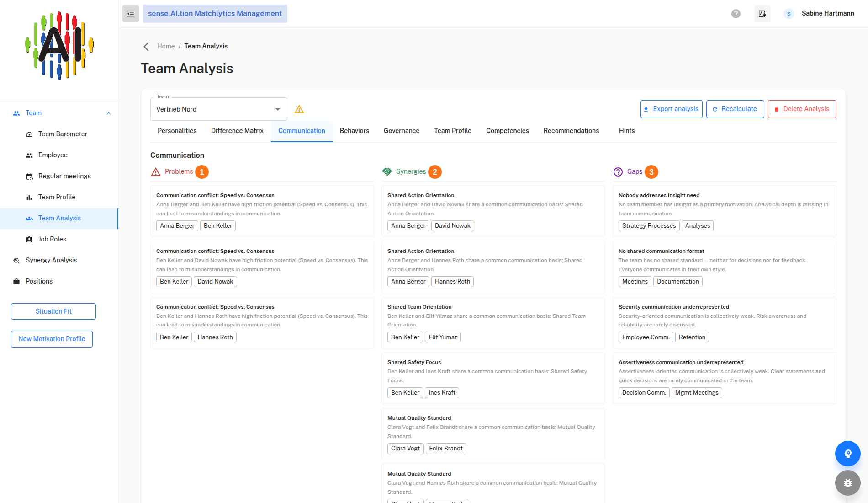The height and width of the screenshot is (503, 868).
Task: Click the Ines Kraft chip
Action: point(442,393)
